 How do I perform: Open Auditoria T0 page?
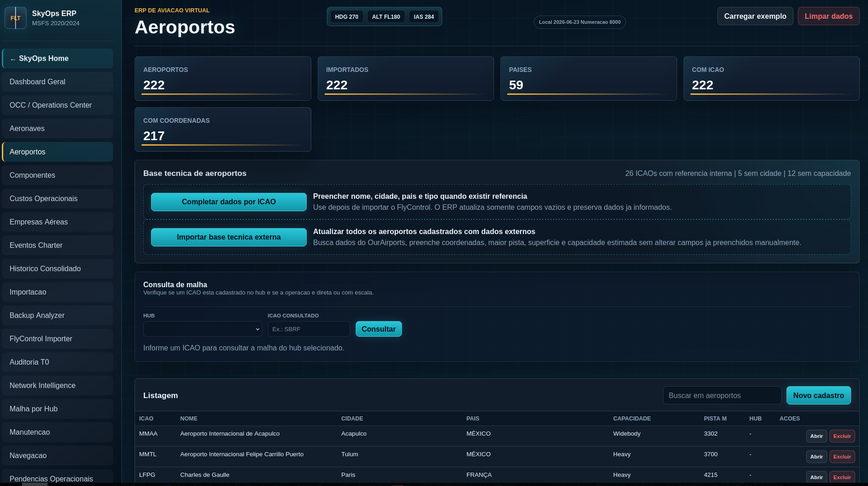point(58,362)
